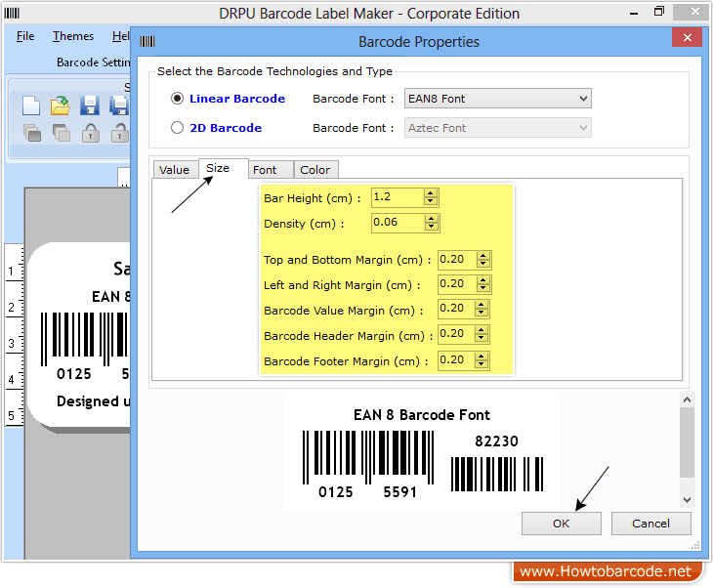
Task: Decrease Density with down arrow
Action: click(x=431, y=227)
